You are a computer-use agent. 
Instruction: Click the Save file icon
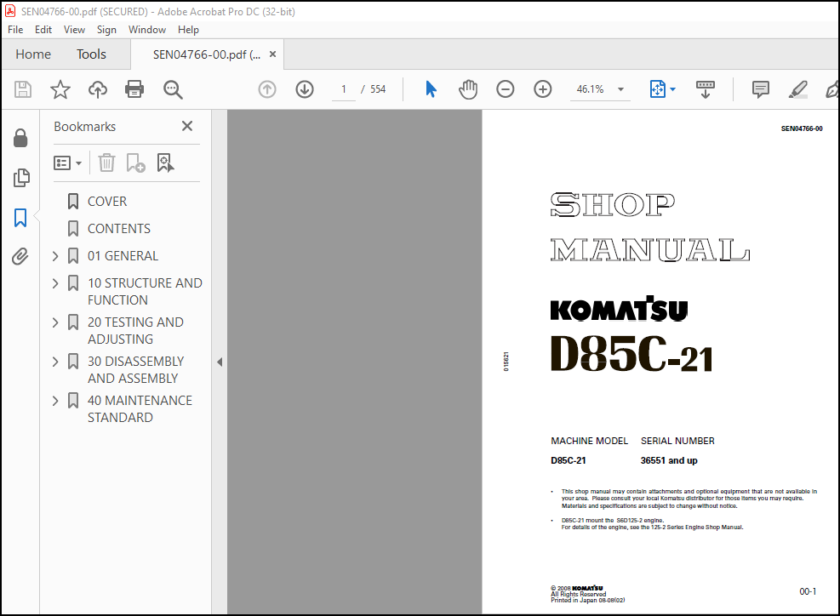(x=22, y=89)
